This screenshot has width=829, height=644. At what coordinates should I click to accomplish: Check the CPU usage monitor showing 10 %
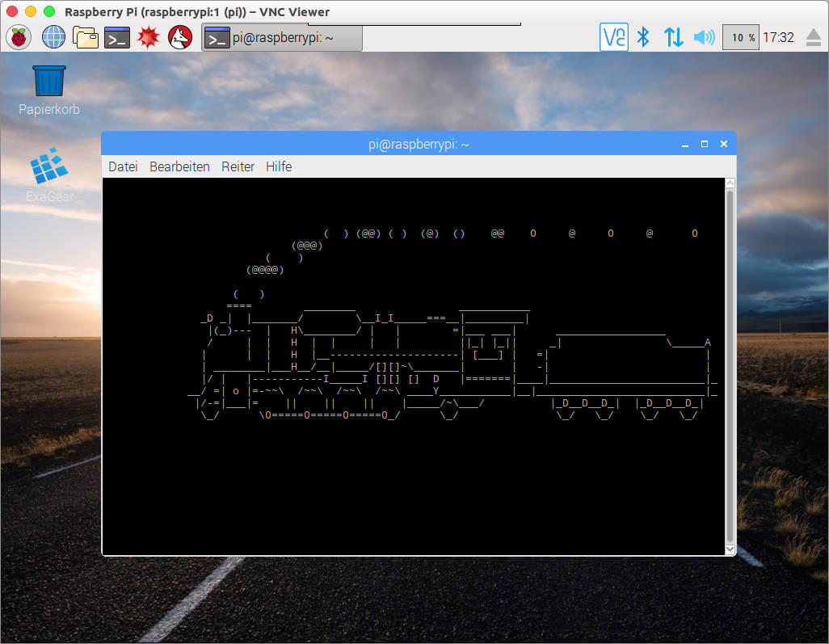[x=741, y=37]
